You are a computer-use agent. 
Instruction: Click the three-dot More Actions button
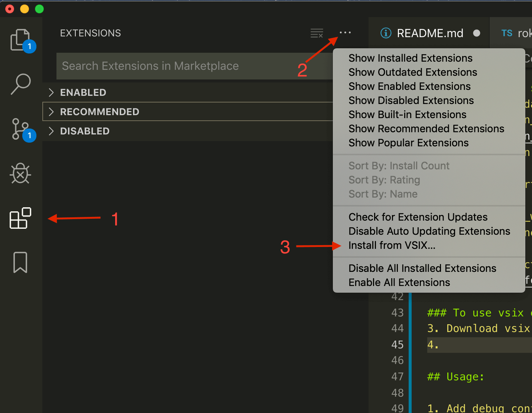[345, 33]
